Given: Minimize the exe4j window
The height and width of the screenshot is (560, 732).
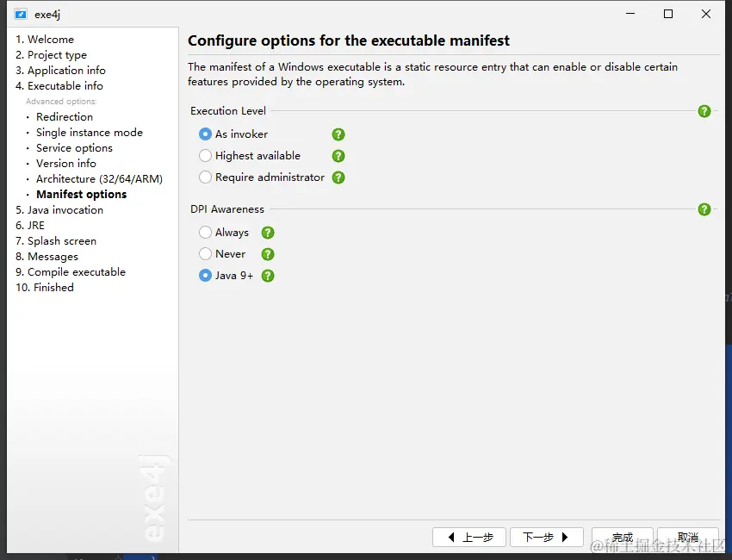Looking at the screenshot, I should tap(630, 14).
